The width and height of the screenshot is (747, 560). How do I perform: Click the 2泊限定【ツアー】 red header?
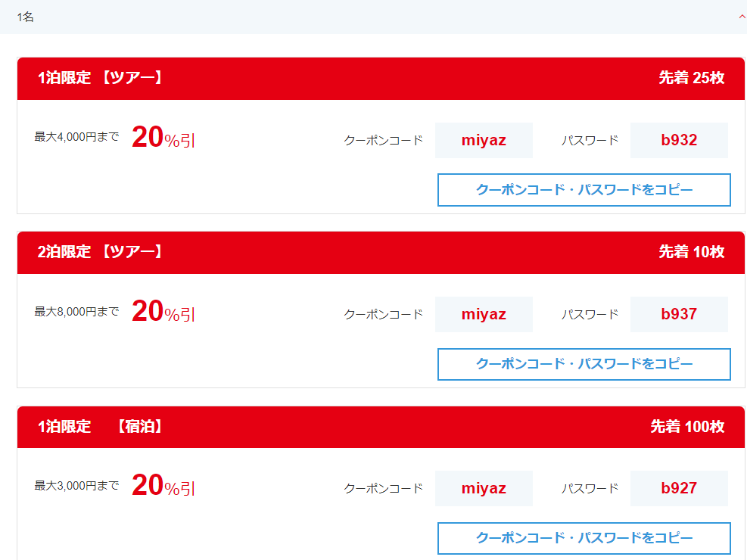[x=381, y=253]
